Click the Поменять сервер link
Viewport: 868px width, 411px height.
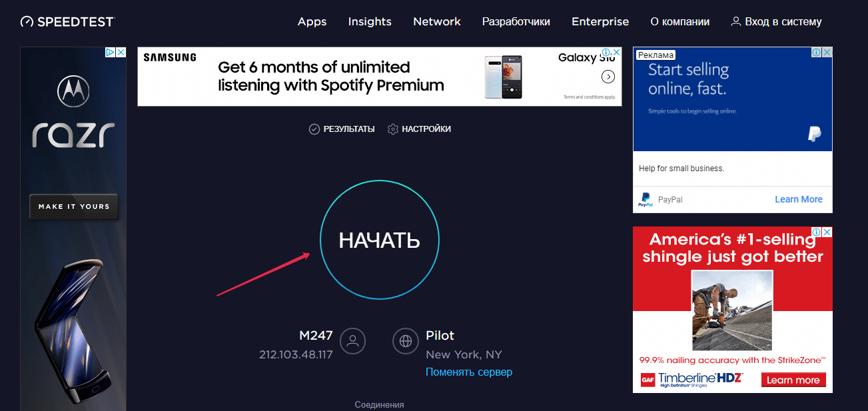[468, 372]
